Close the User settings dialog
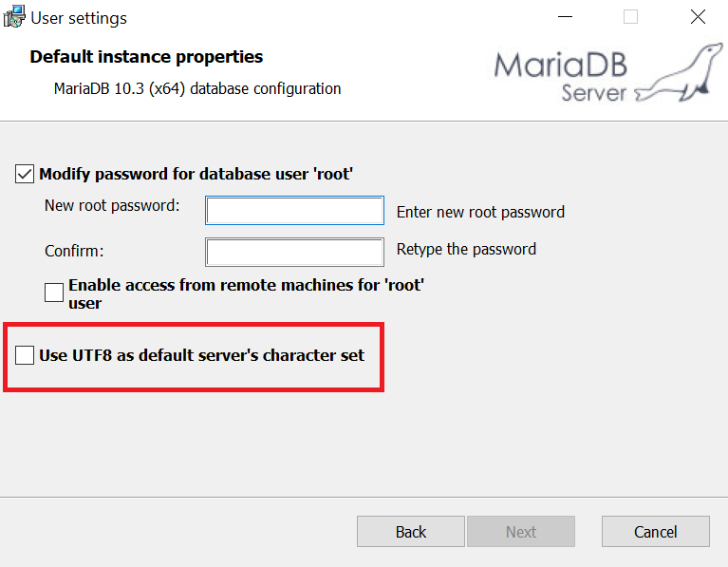728x567 pixels. pos(698,17)
